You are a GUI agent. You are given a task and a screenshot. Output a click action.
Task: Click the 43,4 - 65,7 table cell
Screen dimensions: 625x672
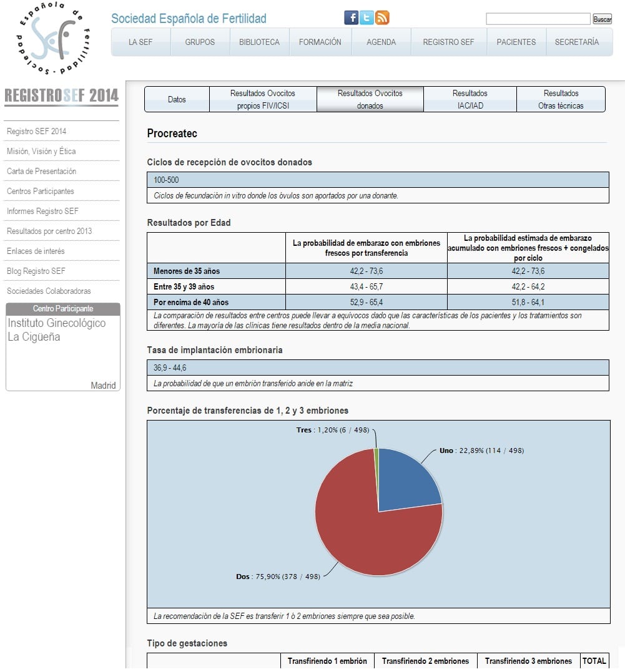point(367,286)
